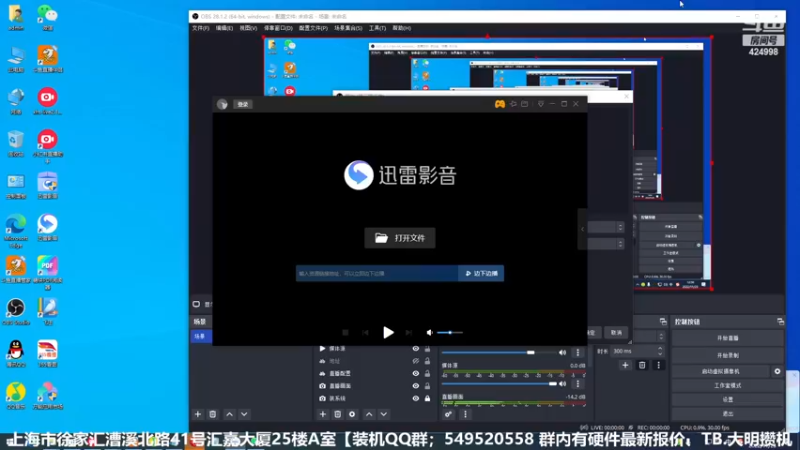Show the hidden source via its crossed-out eye
This screenshot has width=800, height=450.
click(416, 361)
